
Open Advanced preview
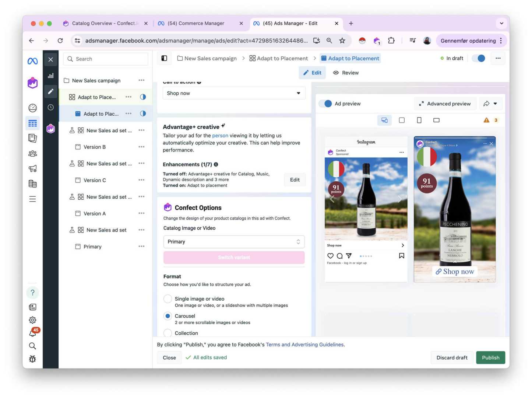445,104
